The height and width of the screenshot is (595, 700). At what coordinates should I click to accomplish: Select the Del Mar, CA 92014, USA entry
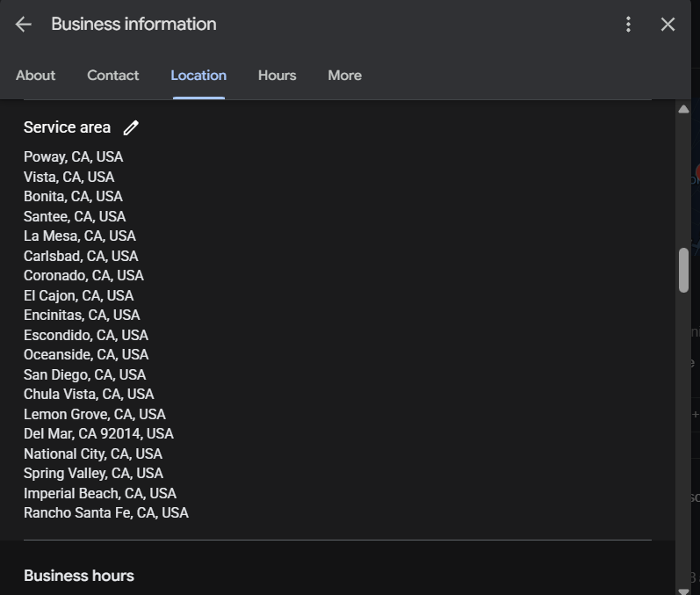click(98, 434)
